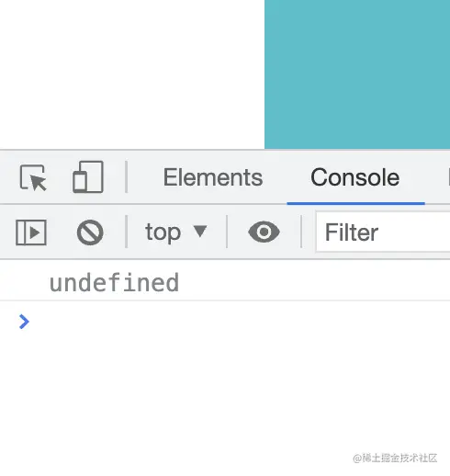
Task: Click the border between page and DevTools
Action: (x=225, y=150)
